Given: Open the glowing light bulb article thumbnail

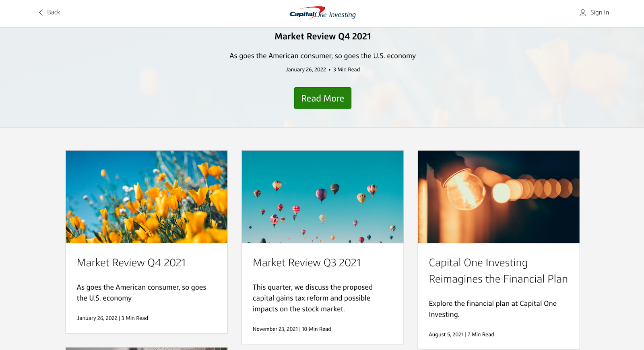Looking at the screenshot, I should 499,197.
